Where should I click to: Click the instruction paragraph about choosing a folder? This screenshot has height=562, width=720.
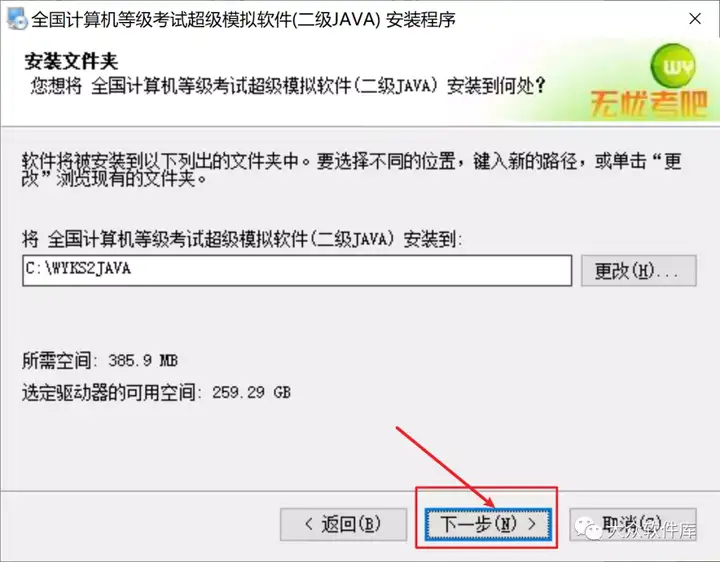point(351,169)
